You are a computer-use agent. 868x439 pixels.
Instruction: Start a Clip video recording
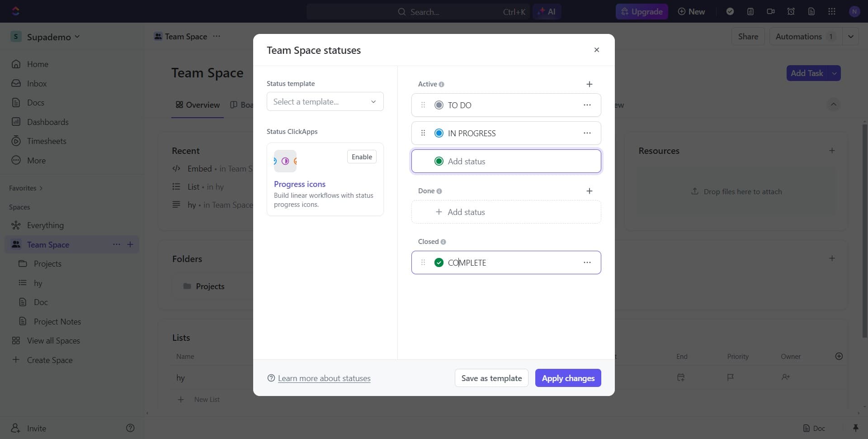point(771,11)
